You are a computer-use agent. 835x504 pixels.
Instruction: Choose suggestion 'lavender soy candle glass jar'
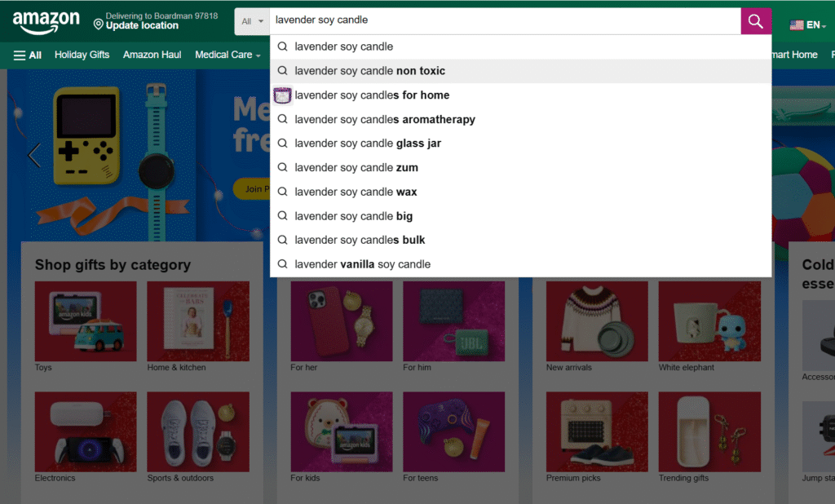point(368,144)
